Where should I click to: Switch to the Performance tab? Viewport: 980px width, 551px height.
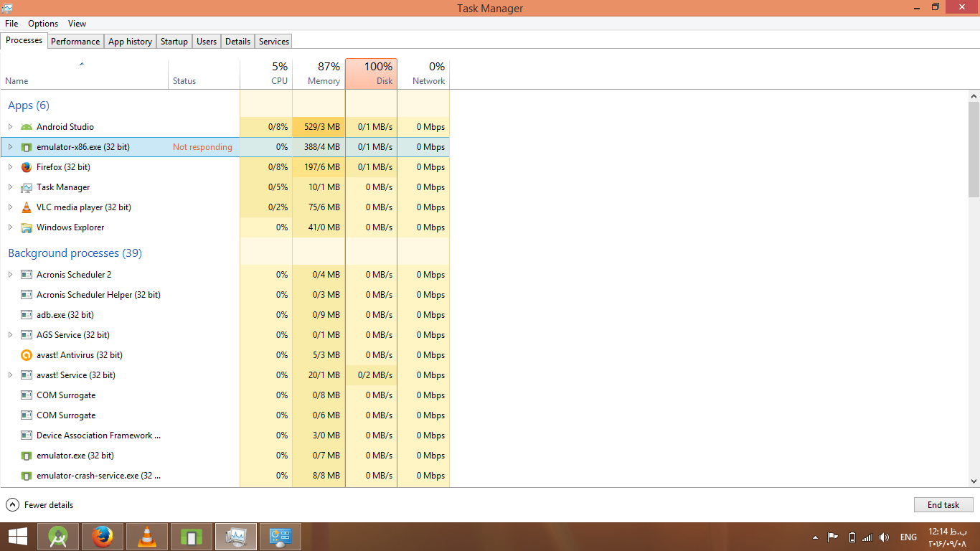point(75,42)
